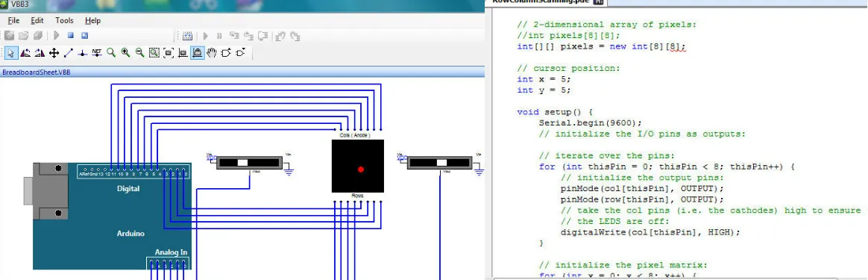Screen dimensions: 868x280
Task: Click the component axes alignment icon
Action: pyautogui.click(x=183, y=53)
